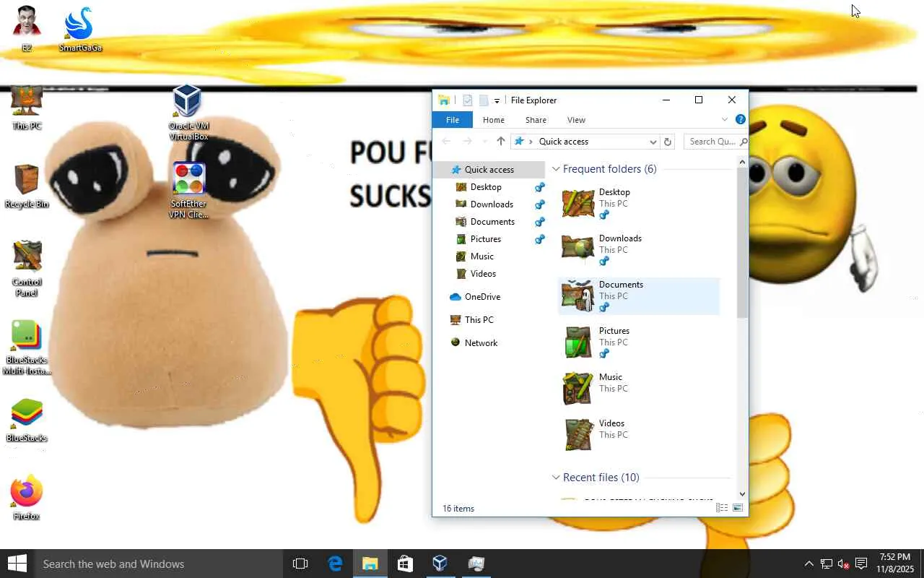Click the scrollbar up arrow in Explorer
924x578 pixels.
(x=742, y=163)
